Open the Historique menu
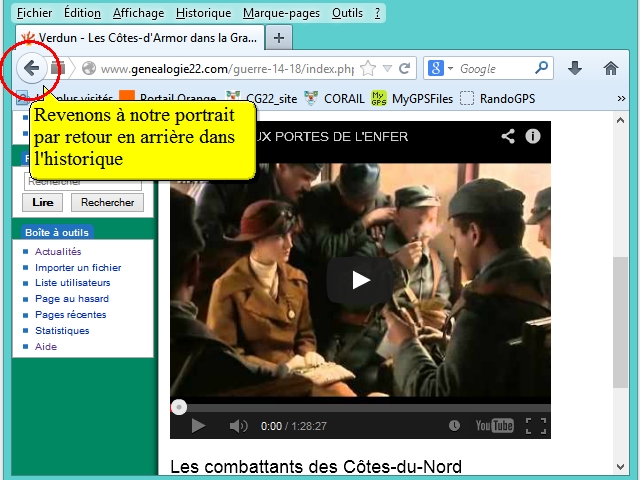The image size is (640, 480). click(x=204, y=13)
